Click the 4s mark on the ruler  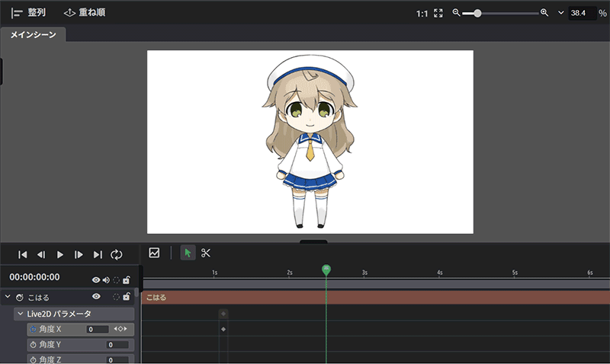tap(440, 273)
